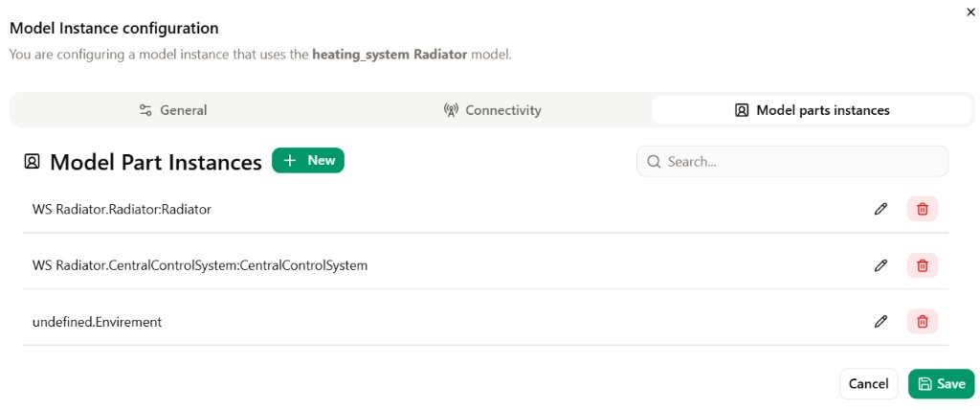The height and width of the screenshot is (410, 980).
Task: Close the Model Instance configuration dialog
Action: pyautogui.click(x=970, y=12)
